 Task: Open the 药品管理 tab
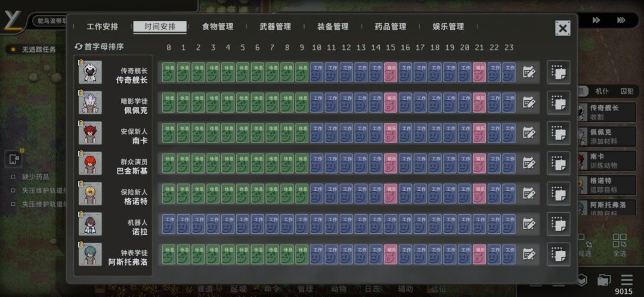tap(391, 27)
